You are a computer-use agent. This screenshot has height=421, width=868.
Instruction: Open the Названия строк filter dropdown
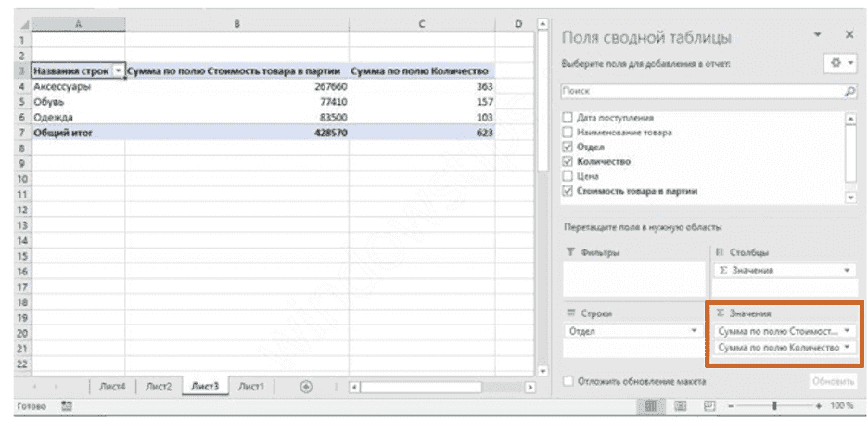tap(118, 71)
